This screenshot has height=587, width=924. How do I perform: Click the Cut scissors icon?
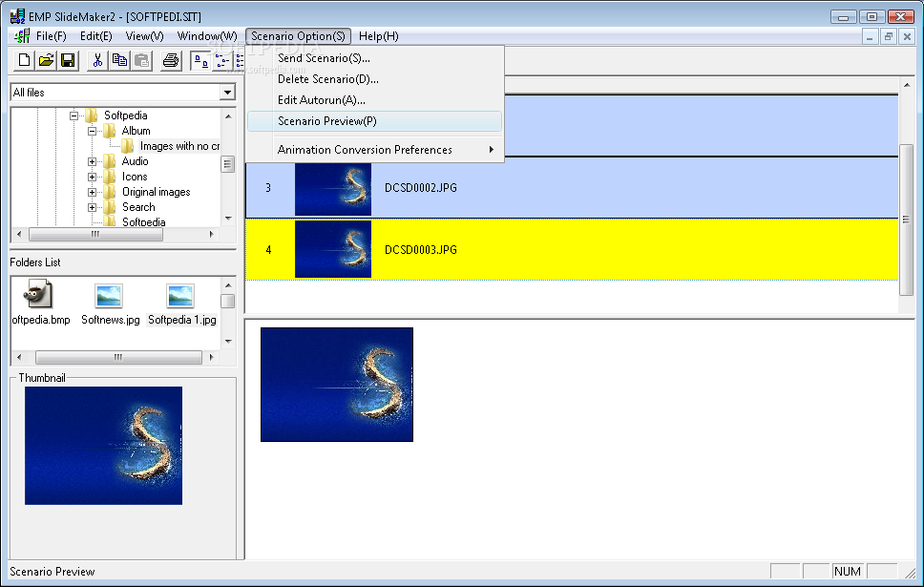(97, 61)
